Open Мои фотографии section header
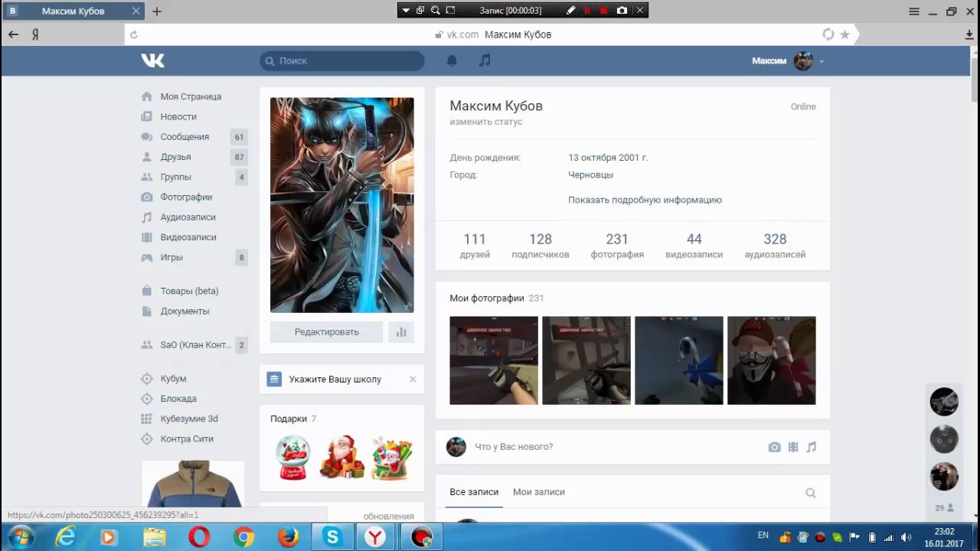Screen dimensions: 980x551 (x=487, y=298)
